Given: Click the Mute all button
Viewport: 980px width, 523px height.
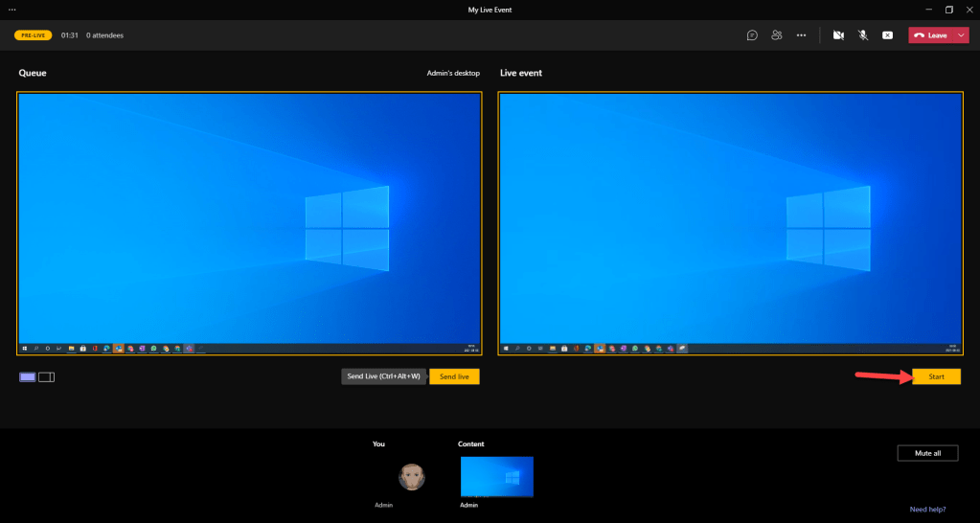Looking at the screenshot, I should (x=926, y=453).
